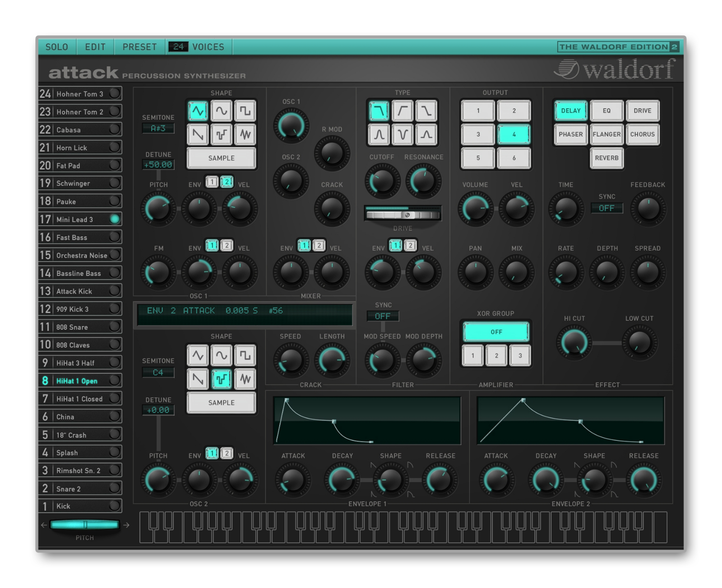
Task: Click OSC 2 SAMPLE button
Action: tap(221, 403)
